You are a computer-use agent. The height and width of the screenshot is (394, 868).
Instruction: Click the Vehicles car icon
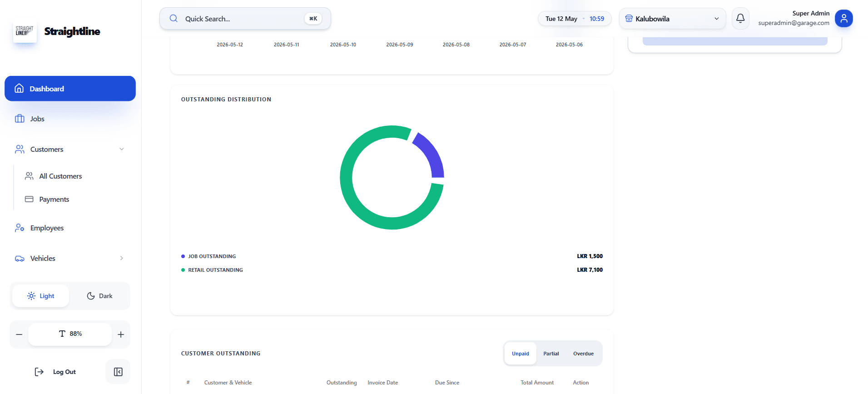coord(20,258)
